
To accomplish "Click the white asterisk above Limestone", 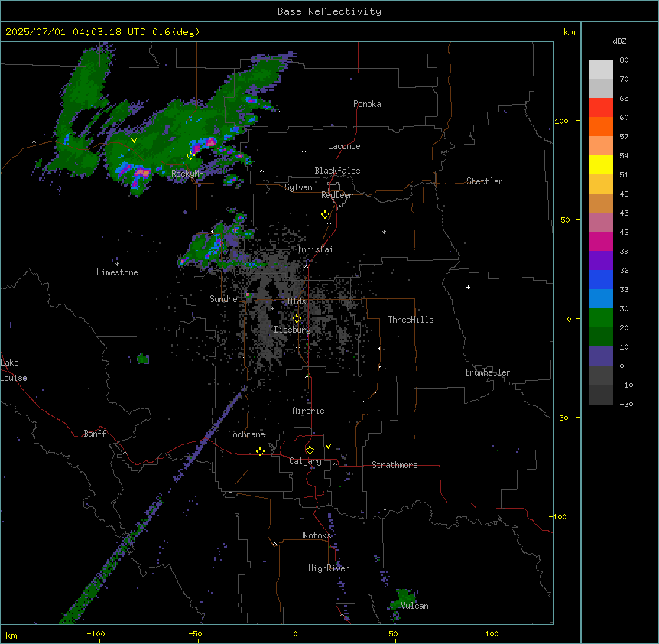I will 117,264.
